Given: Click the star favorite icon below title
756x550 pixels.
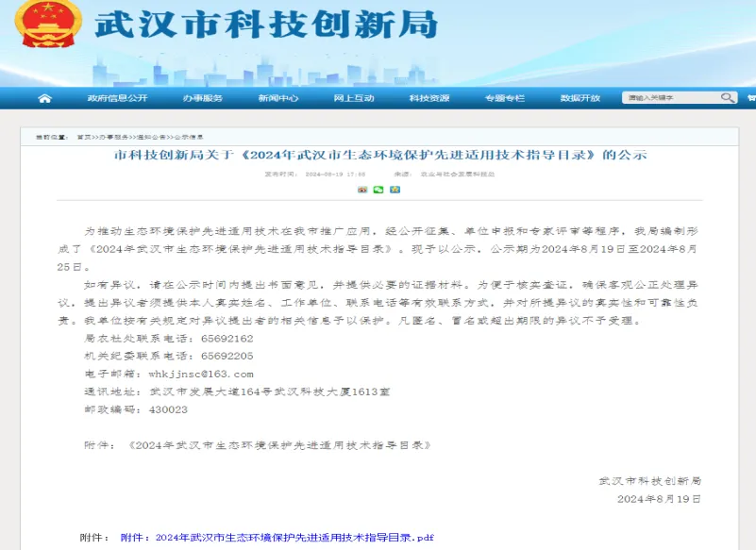Looking at the screenshot, I should click(x=395, y=190).
